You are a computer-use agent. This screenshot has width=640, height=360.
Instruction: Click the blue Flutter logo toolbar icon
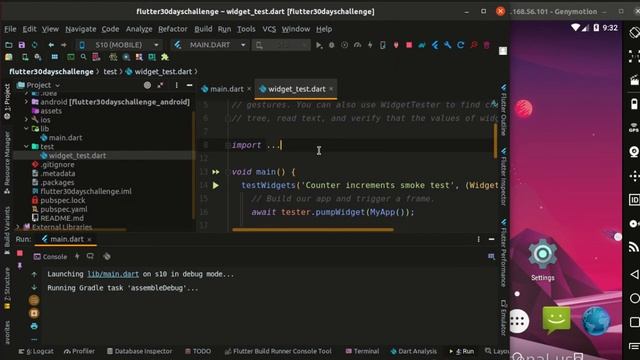pos(435,45)
